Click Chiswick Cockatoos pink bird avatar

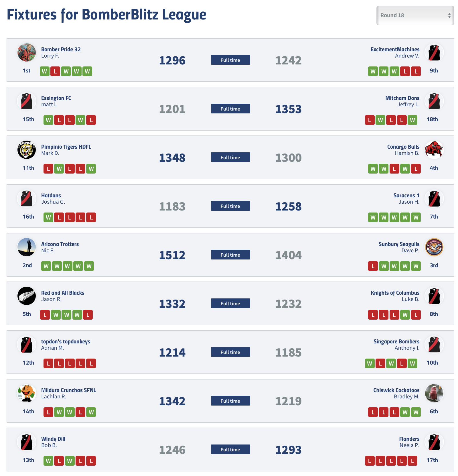434,393
